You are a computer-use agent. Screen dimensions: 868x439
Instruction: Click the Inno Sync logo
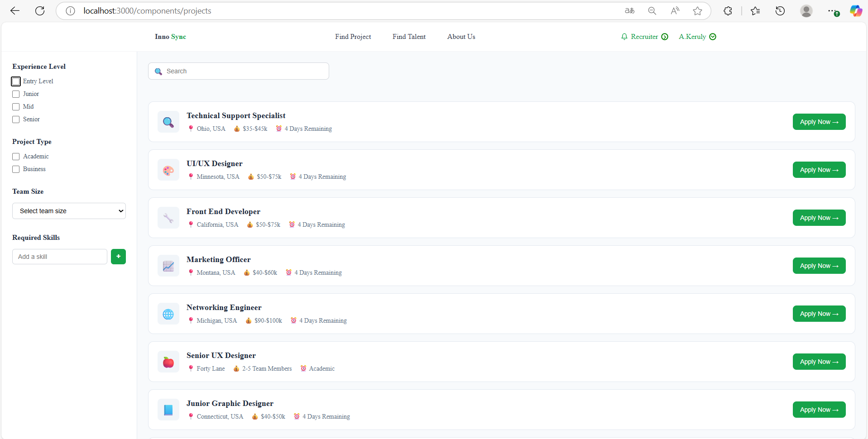(x=170, y=37)
